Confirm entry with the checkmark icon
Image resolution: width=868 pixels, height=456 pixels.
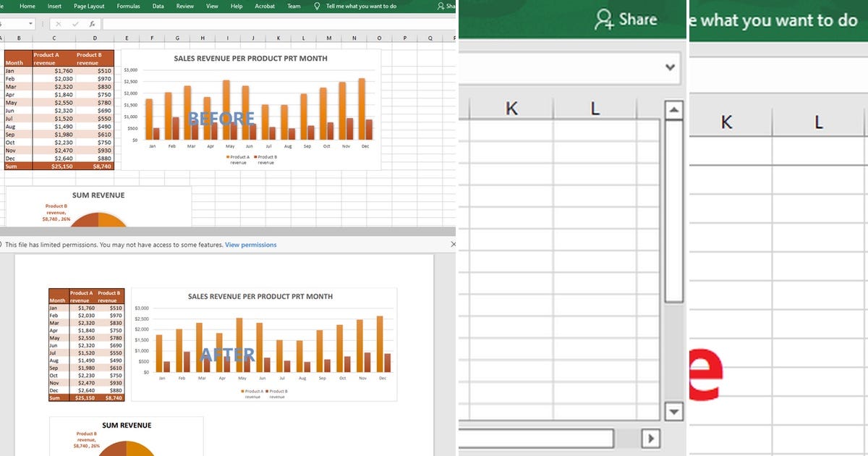pos(75,24)
